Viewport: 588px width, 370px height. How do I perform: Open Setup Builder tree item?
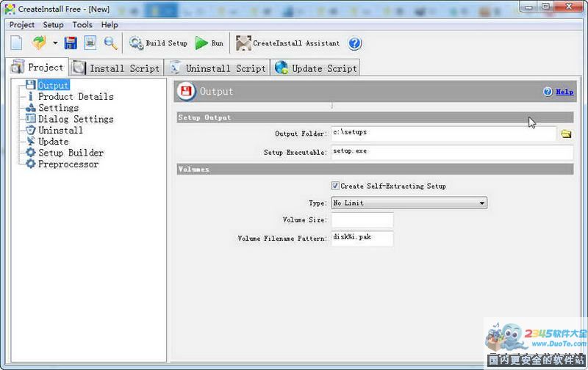(x=71, y=153)
